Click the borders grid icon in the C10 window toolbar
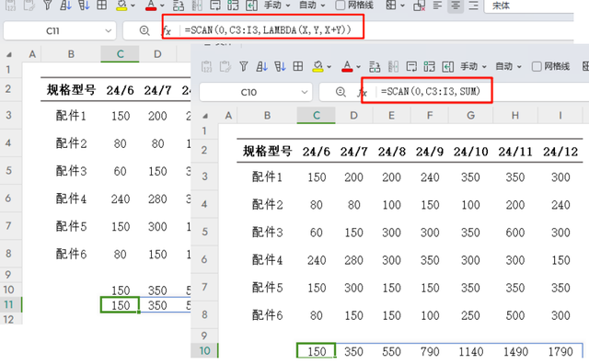This screenshot has width=589, height=364. point(298,67)
